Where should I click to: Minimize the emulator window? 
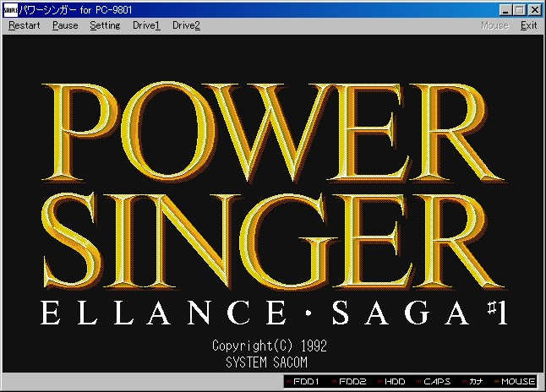[505, 10]
